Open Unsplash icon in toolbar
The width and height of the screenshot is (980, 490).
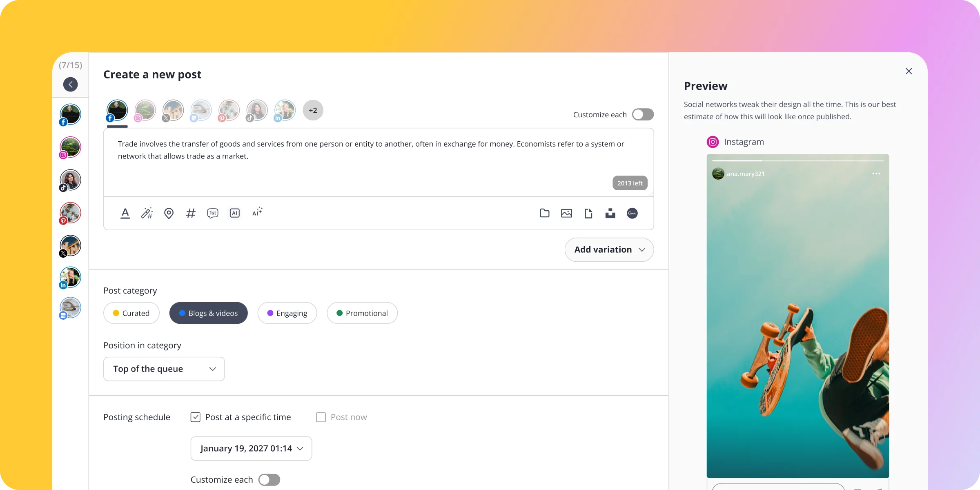click(610, 213)
